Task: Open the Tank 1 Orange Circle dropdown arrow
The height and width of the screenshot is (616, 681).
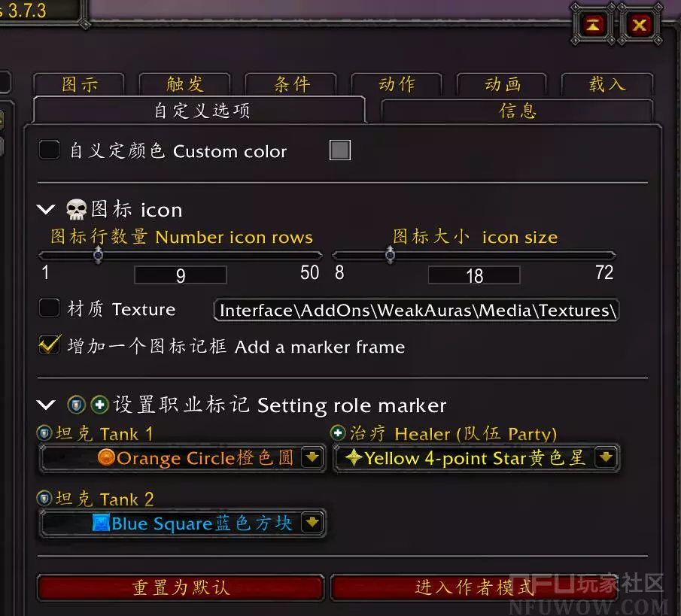Action: (312, 457)
